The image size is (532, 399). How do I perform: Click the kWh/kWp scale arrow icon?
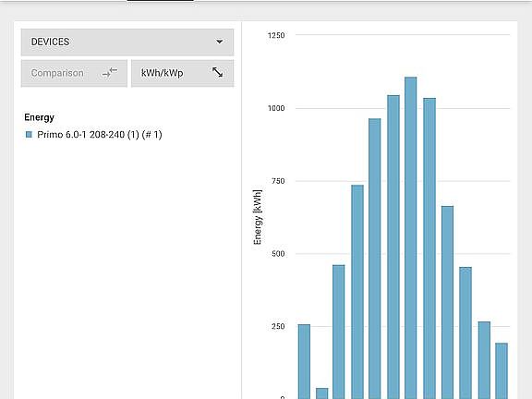coord(217,72)
